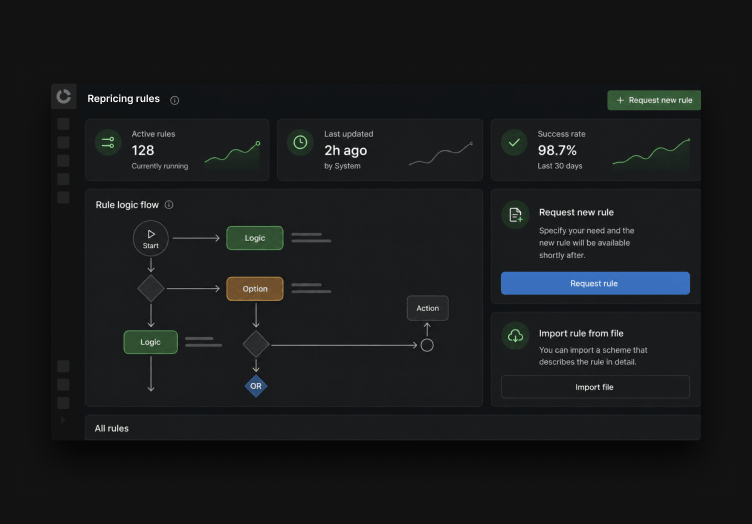Click the info icon next to Rule logic flow
This screenshot has height=524, width=752.
[169, 205]
